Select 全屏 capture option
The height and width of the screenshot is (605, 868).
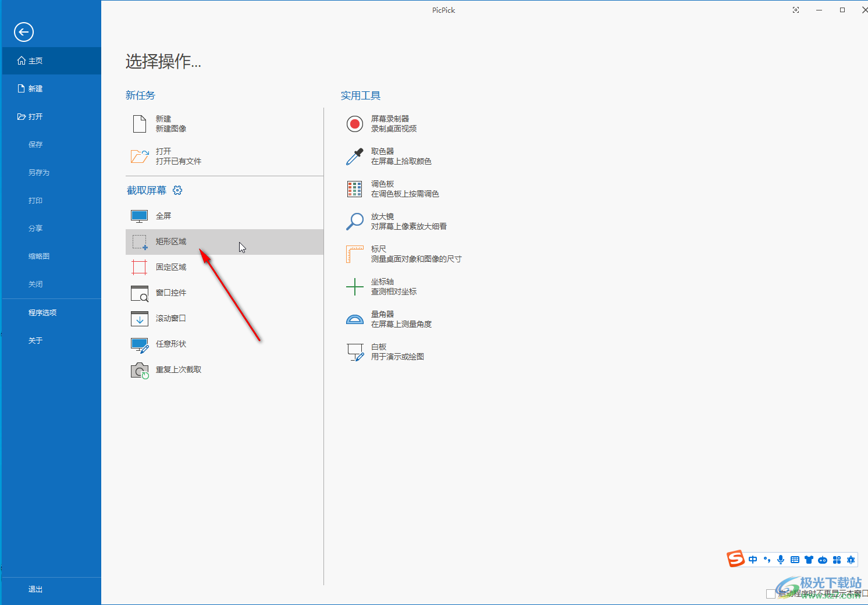point(225,216)
